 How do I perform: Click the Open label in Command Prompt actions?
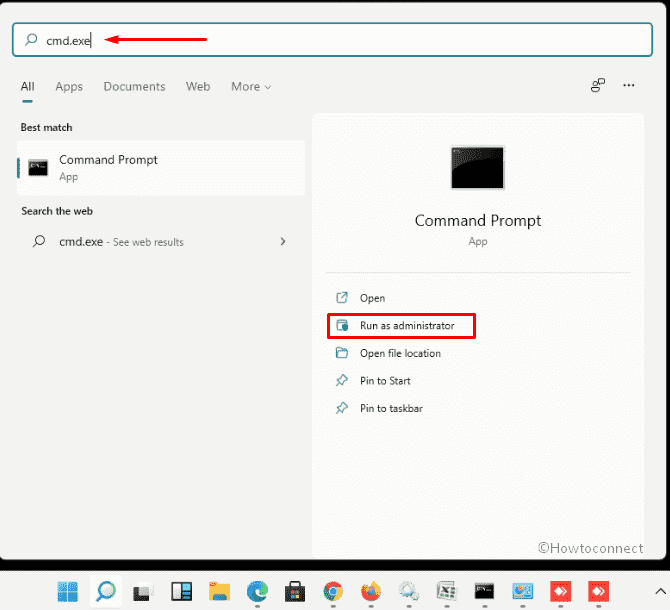point(372,298)
